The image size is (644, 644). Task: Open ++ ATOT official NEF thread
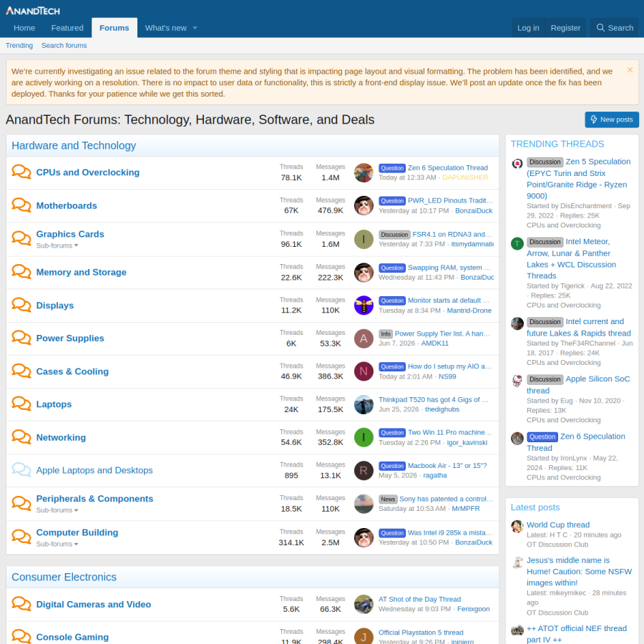577,634
